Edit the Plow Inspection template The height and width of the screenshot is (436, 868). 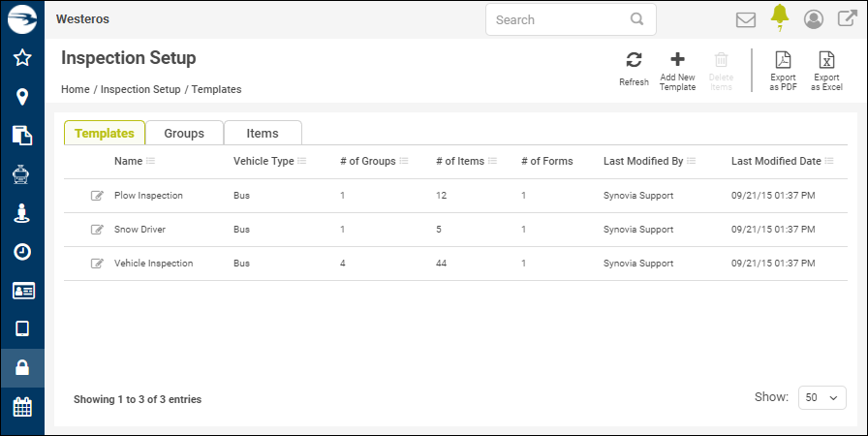pyautogui.click(x=97, y=196)
